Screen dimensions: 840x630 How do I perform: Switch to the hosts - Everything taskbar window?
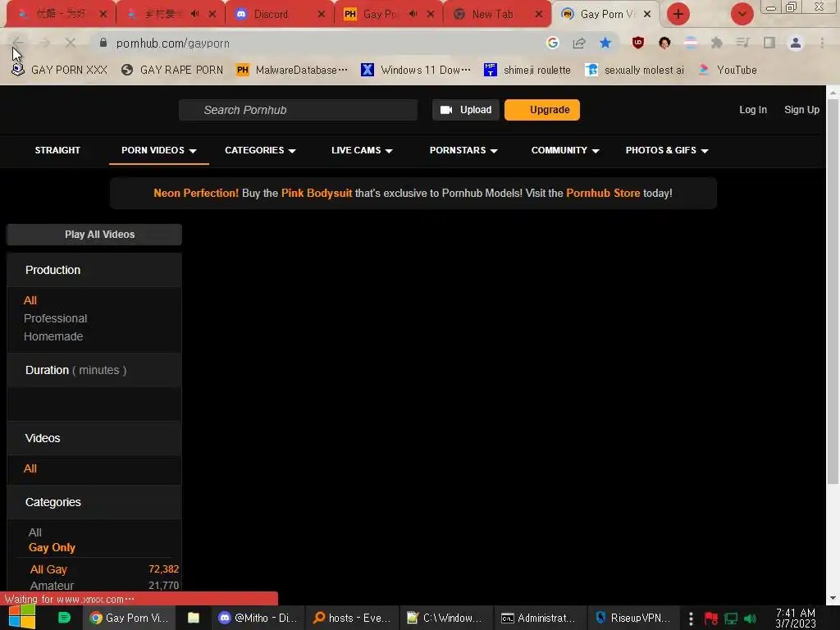[x=353, y=619]
